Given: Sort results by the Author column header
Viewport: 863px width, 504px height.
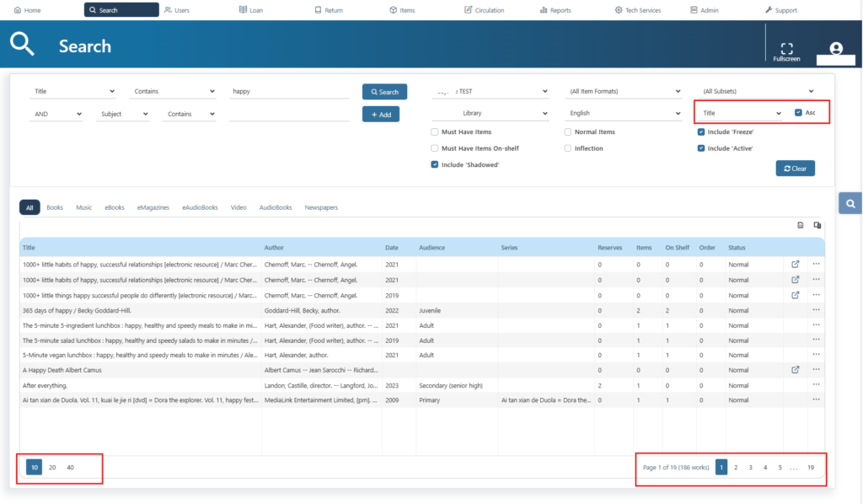Looking at the screenshot, I should pyautogui.click(x=274, y=248).
